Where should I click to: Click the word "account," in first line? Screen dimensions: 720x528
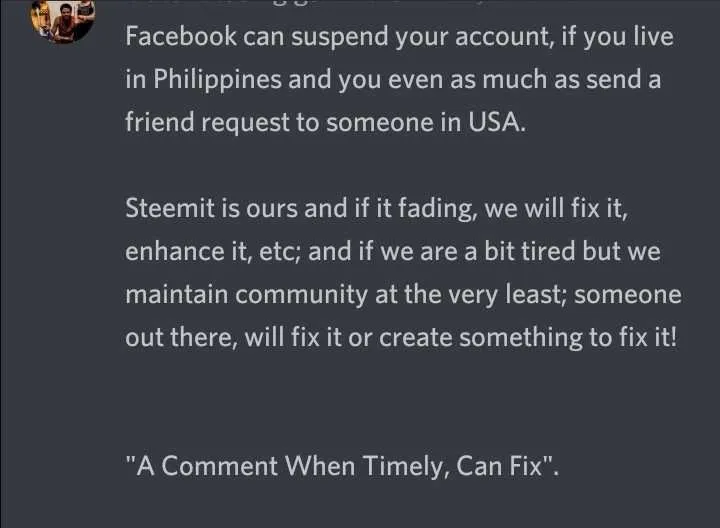[x=505, y=37]
